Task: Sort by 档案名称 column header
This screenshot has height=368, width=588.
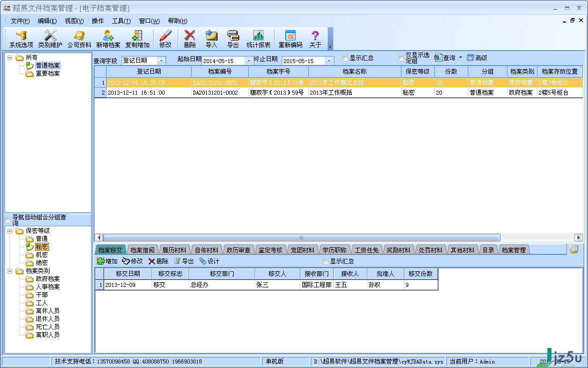Action: point(354,71)
